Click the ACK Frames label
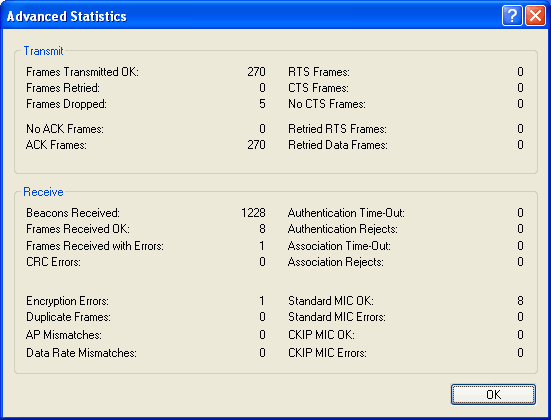This screenshot has width=551, height=420. point(56,145)
